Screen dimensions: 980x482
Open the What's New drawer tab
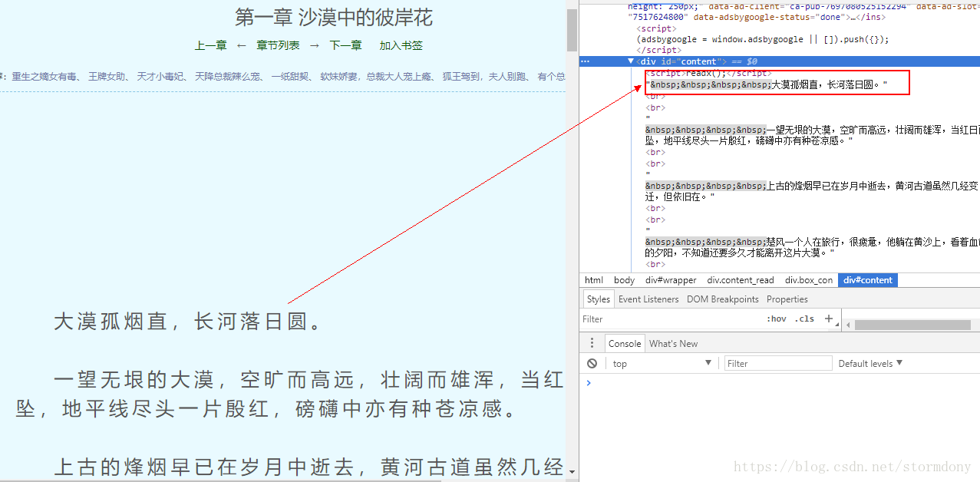point(673,343)
